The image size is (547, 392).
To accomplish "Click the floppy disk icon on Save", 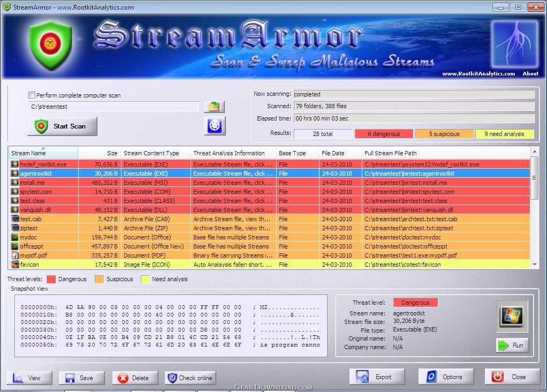I will point(70,378).
